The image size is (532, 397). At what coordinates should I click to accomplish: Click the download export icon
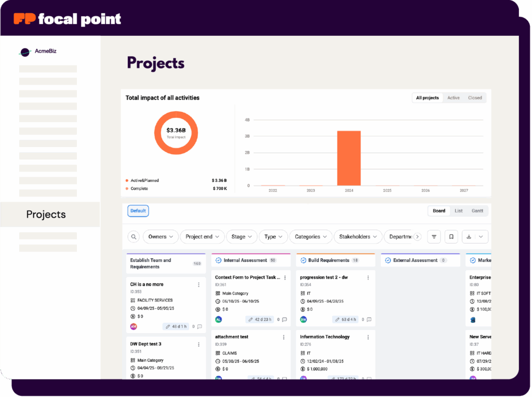(469, 237)
